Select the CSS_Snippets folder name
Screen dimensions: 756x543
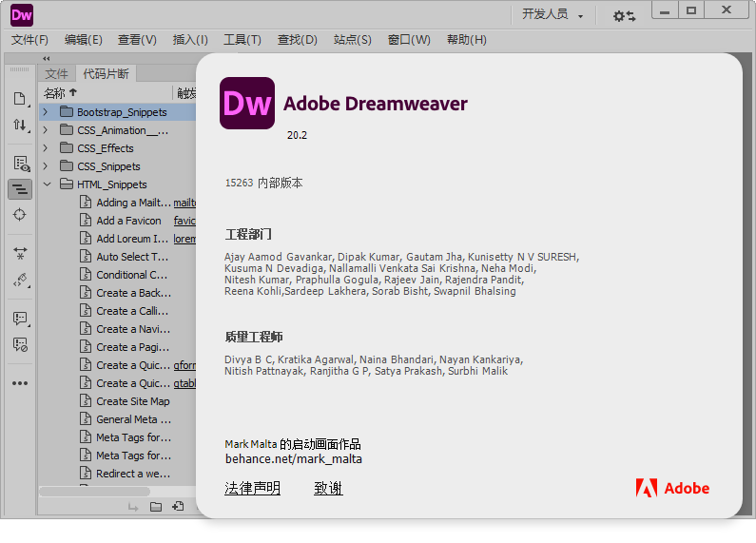(x=108, y=166)
